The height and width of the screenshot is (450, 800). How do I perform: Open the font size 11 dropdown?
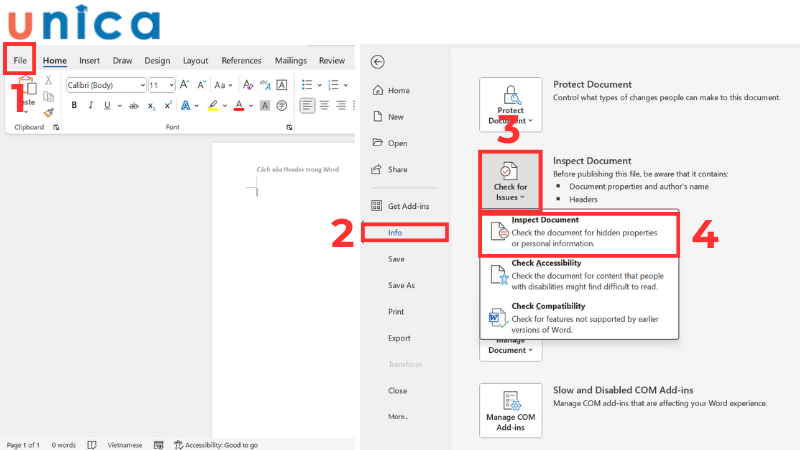[x=171, y=85]
